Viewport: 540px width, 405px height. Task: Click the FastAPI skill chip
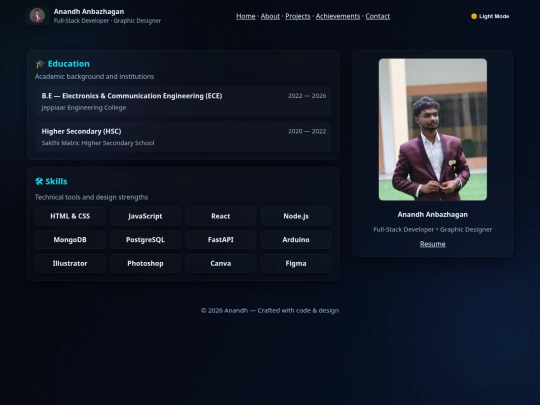(221, 240)
